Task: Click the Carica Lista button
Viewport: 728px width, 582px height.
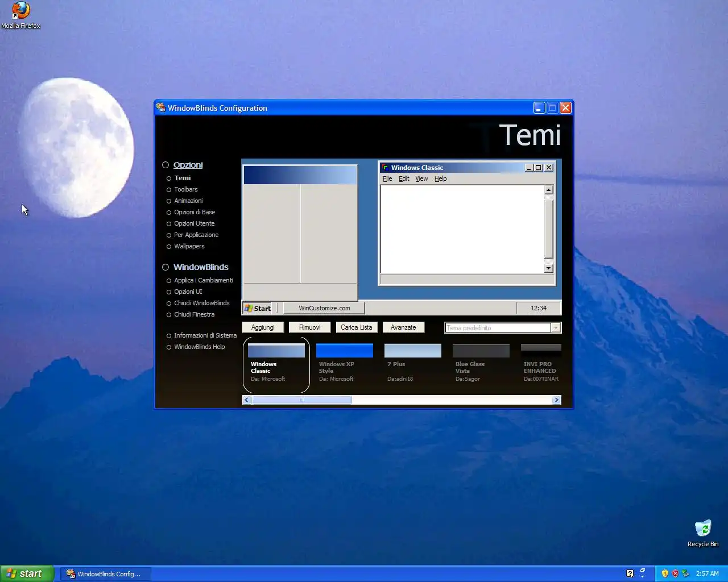Action: 357,327
